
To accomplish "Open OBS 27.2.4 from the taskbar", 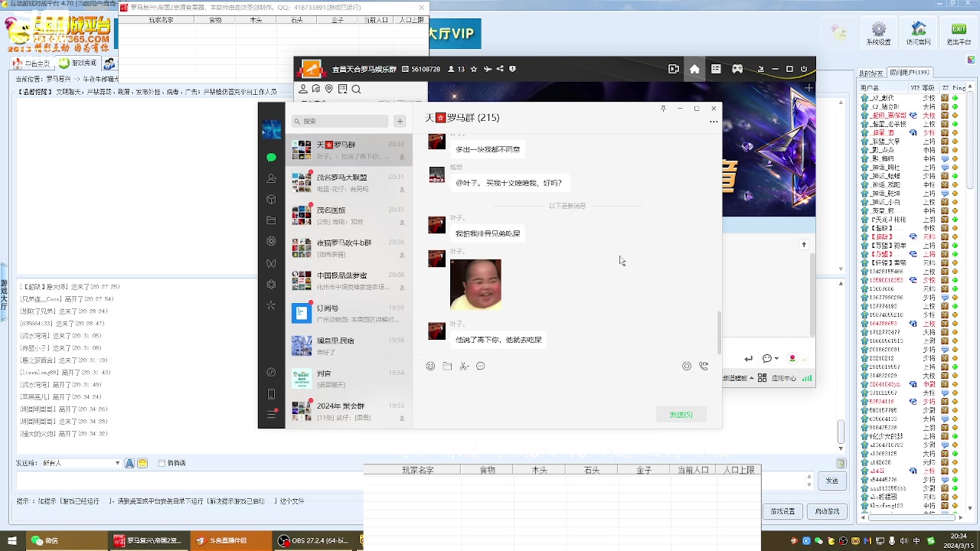I will point(312,540).
